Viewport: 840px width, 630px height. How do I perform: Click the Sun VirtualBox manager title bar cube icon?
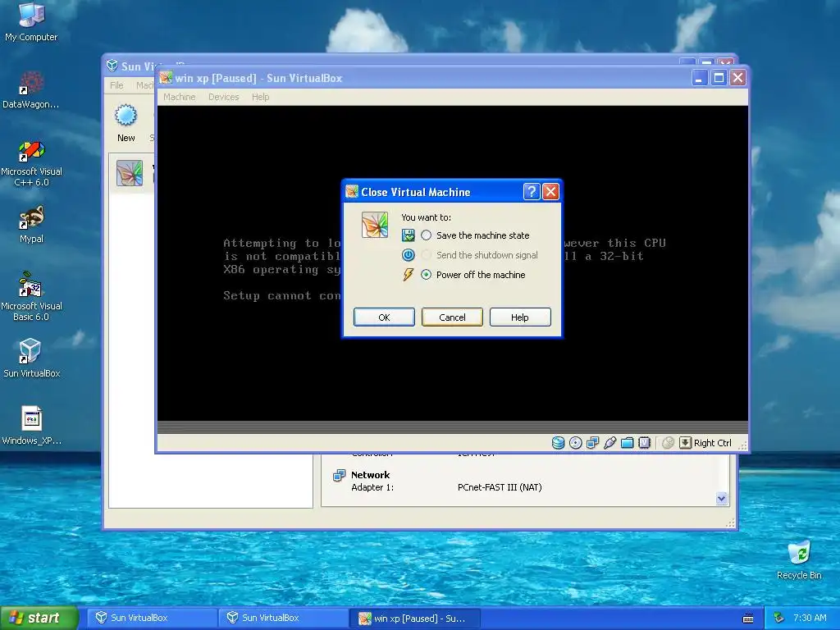tap(112, 66)
